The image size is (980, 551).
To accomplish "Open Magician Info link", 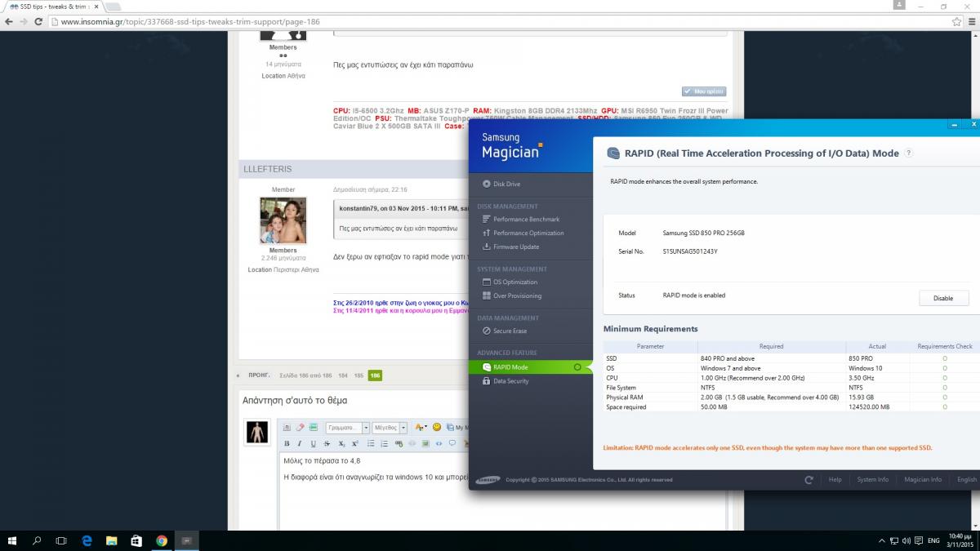I will (x=923, y=480).
